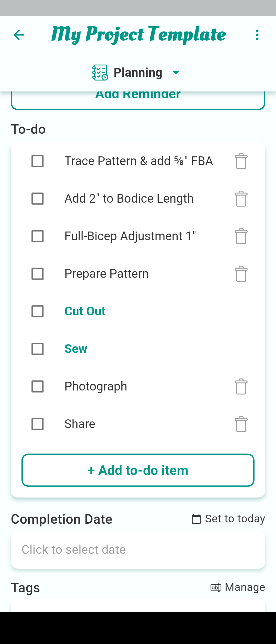Open Manage tags link
Image resolution: width=276 pixels, height=644 pixels.
tap(238, 587)
